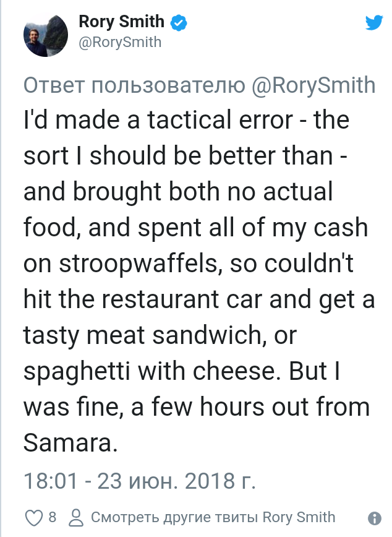Image resolution: width=392 pixels, height=537 pixels.
Task: Open the tweet info circle icon
Action: point(375,518)
